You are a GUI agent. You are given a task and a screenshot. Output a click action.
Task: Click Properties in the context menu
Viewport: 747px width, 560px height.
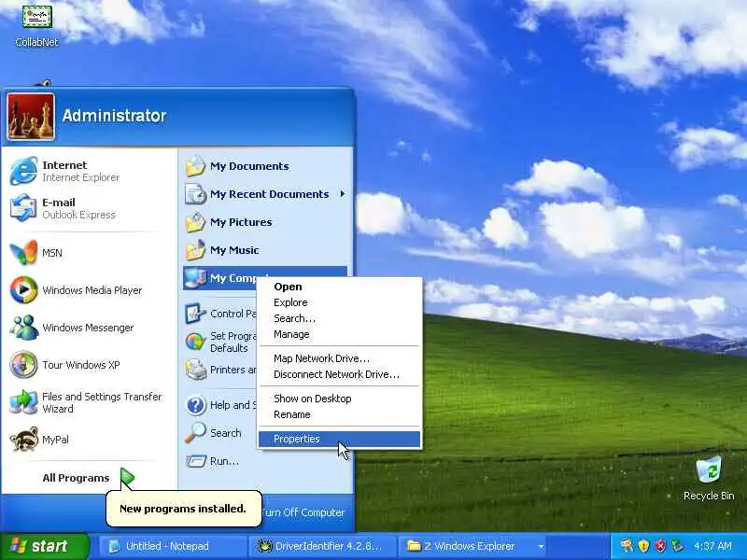pos(339,439)
